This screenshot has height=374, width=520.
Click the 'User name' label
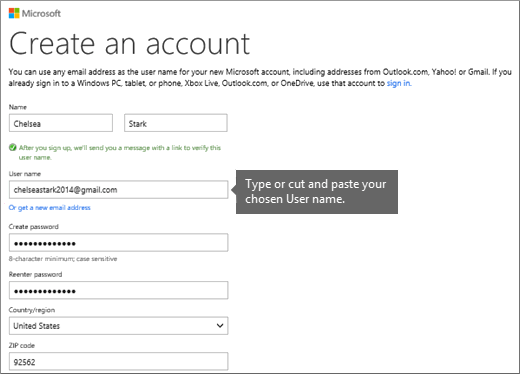pyautogui.click(x=25, y=174)
